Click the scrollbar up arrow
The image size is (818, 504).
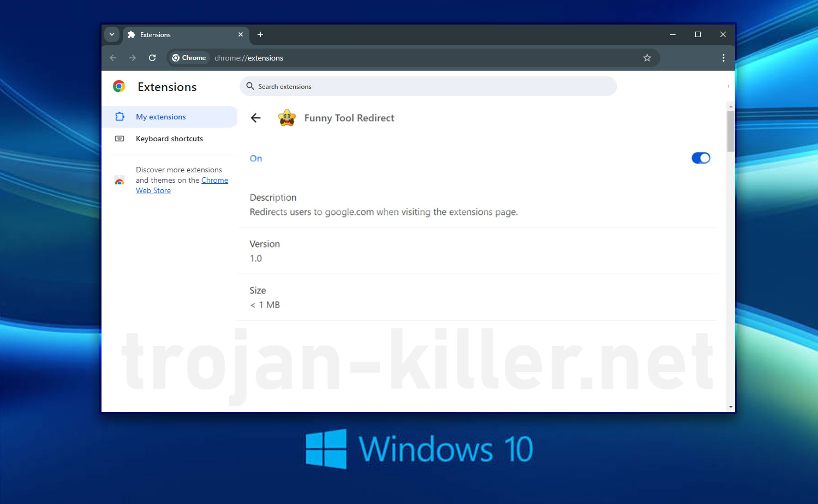click(731, 106)
